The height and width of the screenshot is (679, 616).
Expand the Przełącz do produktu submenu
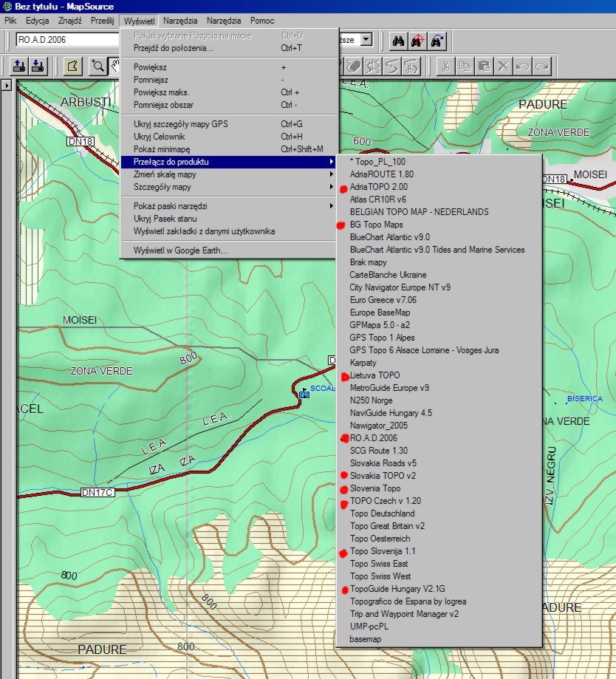coord(228,162)
